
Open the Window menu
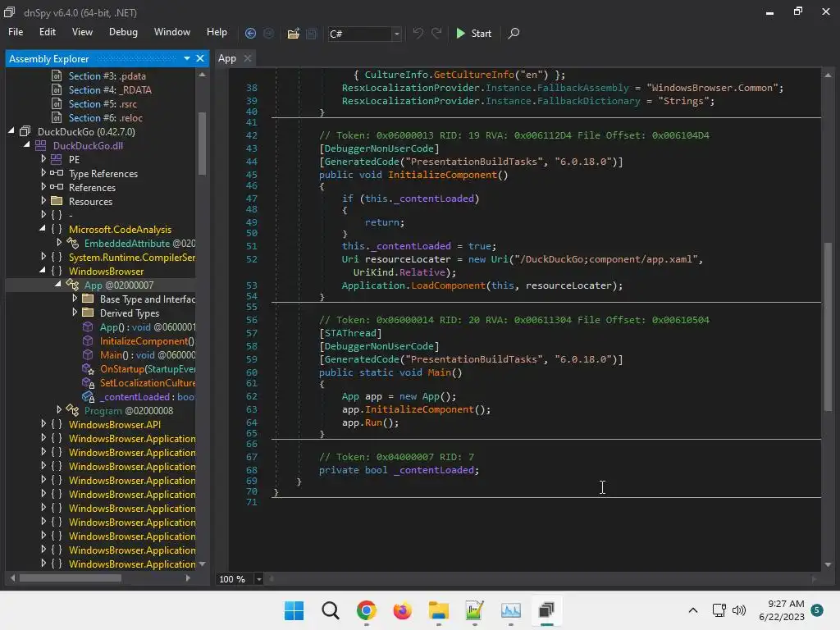pos(172,32)
